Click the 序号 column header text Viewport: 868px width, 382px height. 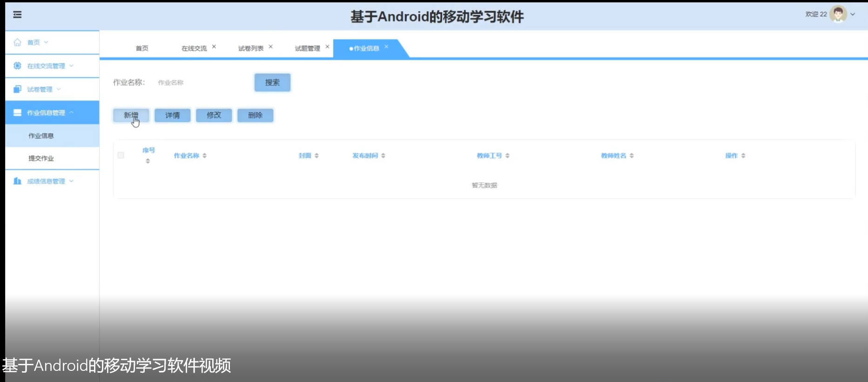click(149, 150)
